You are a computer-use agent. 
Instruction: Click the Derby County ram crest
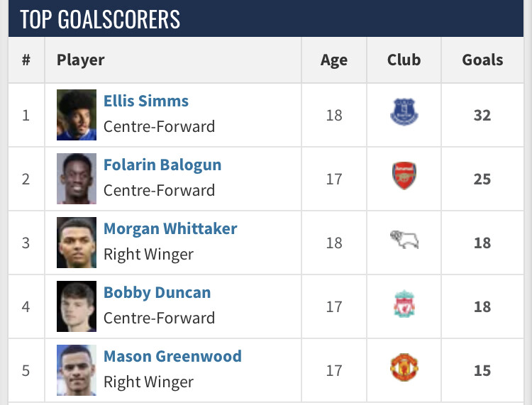click(404, 240)
